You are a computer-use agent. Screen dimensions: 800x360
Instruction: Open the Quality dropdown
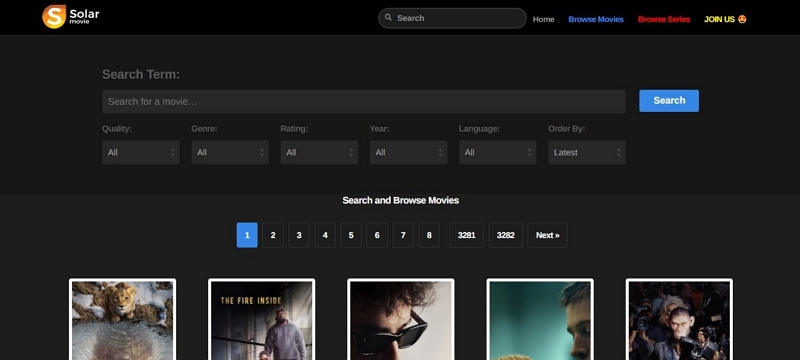click(x=141, y=152)
